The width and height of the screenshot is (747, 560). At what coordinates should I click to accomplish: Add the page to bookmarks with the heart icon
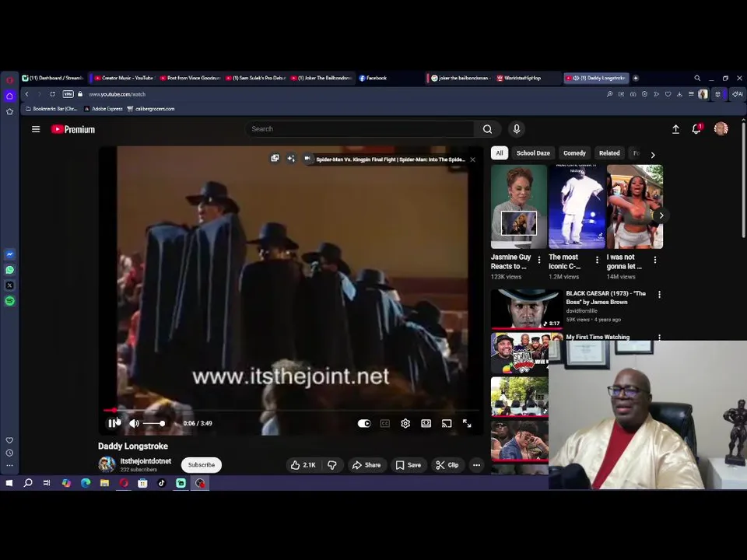click(x=668, y=94)
